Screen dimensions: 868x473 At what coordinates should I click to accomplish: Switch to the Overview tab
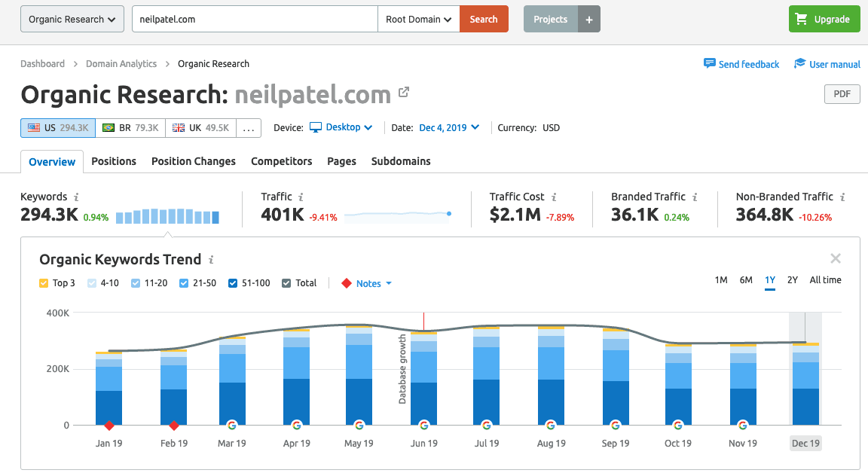click(52, 161)
